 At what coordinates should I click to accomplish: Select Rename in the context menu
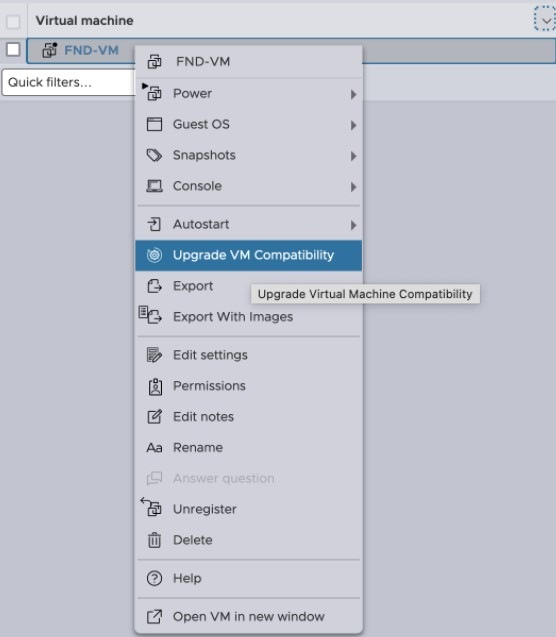click(249, 447)
